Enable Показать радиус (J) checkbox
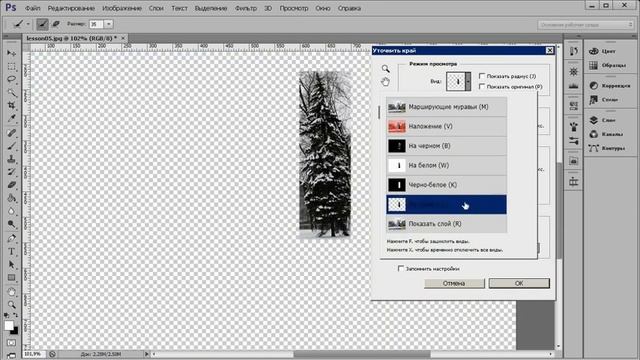 [482, 76]
